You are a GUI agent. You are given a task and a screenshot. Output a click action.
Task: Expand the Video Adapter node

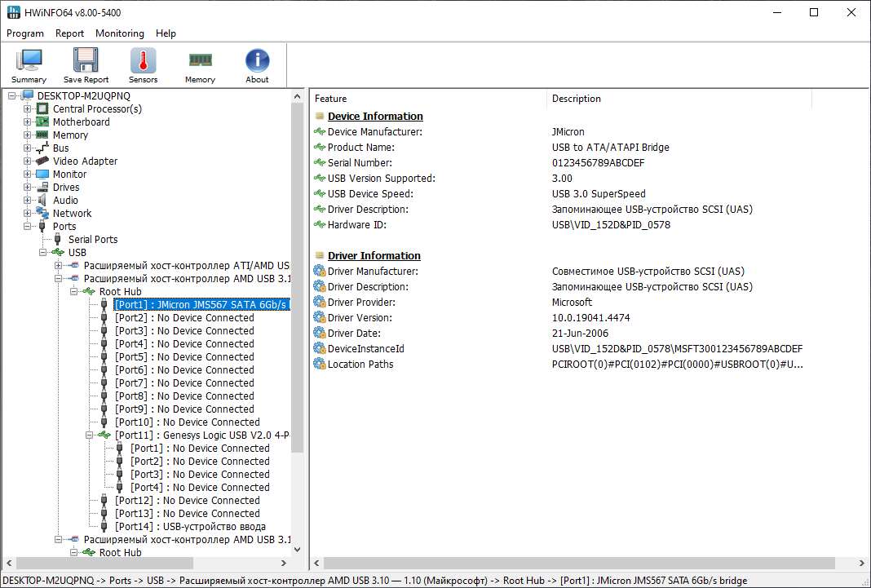click(27, 161)
